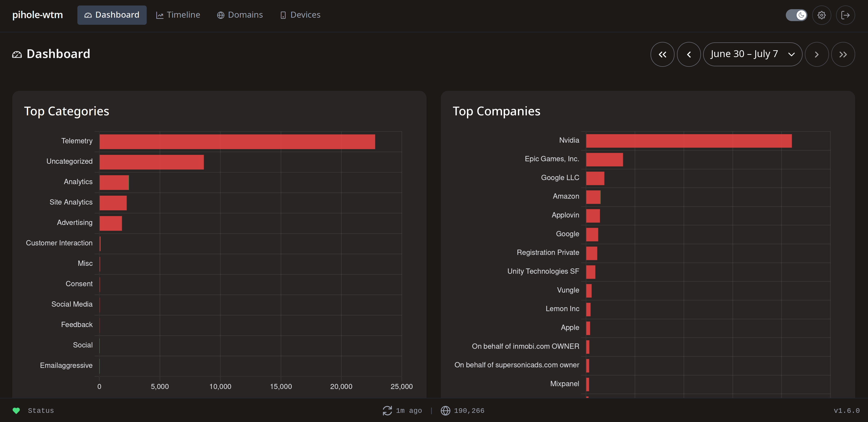This screenshot has height=422, width=868.
Task: Click the Advertising category bar
Action: click(x=110, y=223)
